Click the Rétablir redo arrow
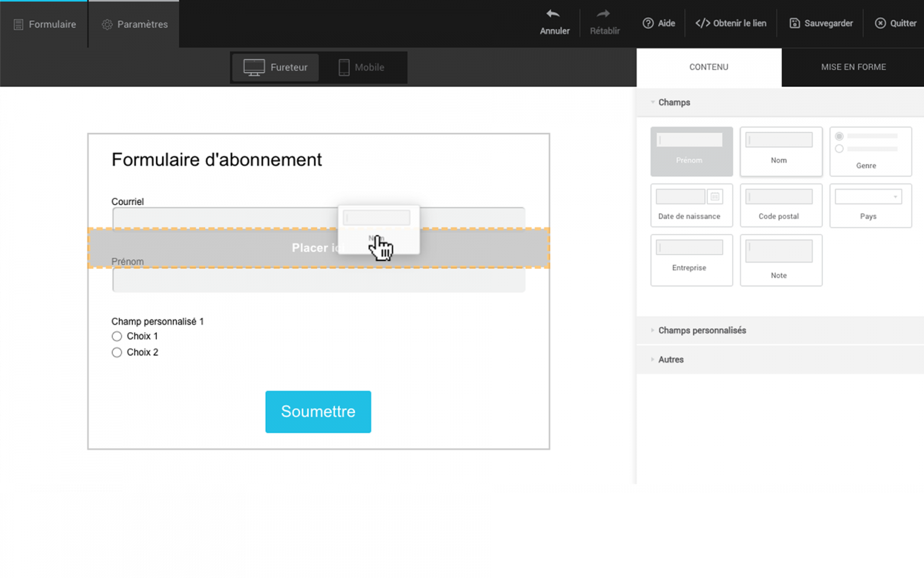The width and height of the screenshot is (924, 578). tap(603, 14)
